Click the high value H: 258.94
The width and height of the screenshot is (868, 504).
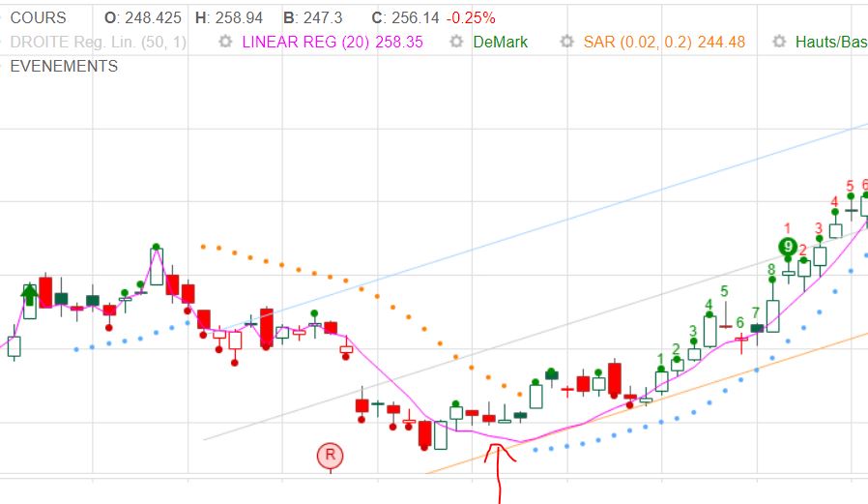[x=229, y=17]
